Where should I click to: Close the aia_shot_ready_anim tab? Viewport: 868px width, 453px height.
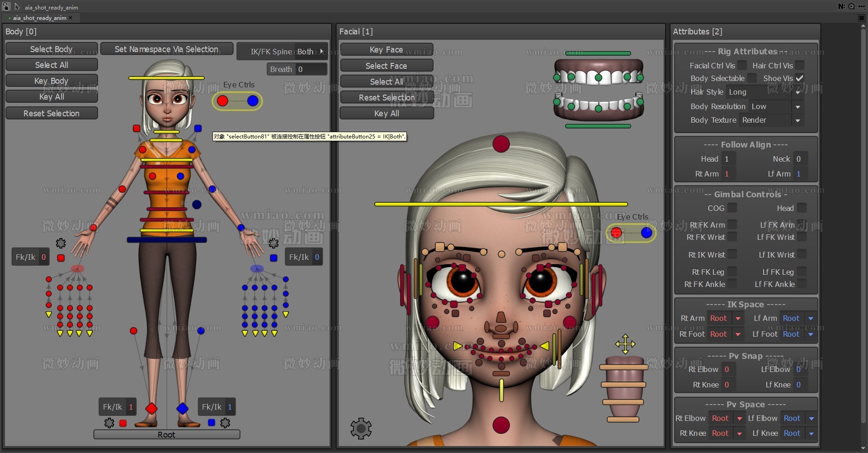pyautogui.click(x=71, y=18)
